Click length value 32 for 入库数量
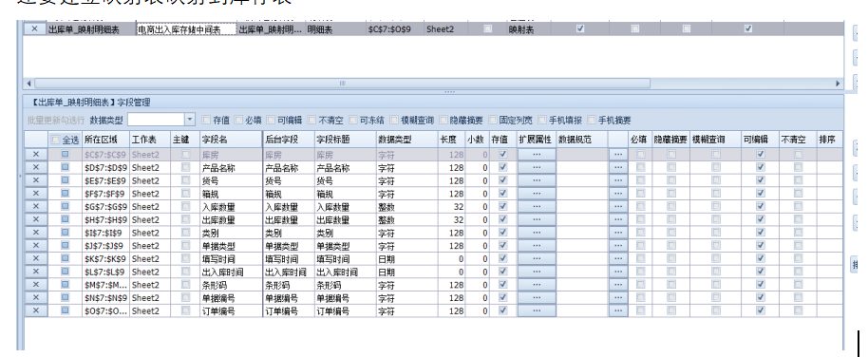The height and width of the screenshot is (357, 868). [x=452, y=206]
